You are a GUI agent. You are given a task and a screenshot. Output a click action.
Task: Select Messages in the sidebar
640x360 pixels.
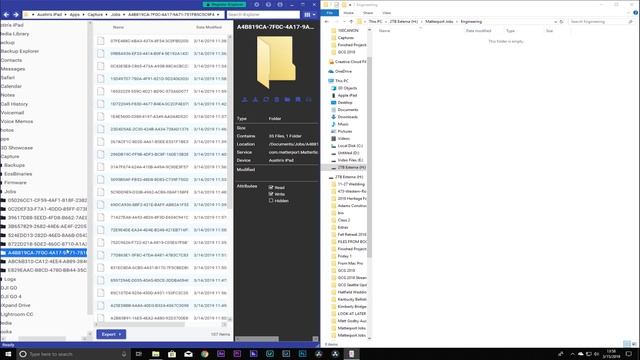(x=13, y=69)
